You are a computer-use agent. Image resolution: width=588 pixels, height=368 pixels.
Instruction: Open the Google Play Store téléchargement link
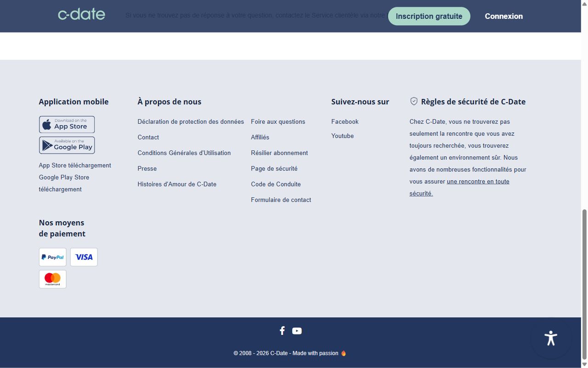[64, 183]
